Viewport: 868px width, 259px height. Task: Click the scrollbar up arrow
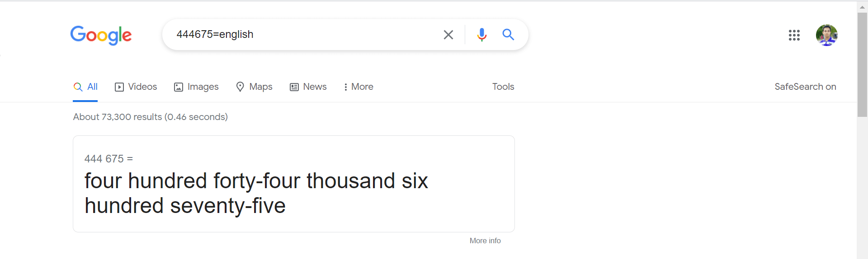[x=862, y=7]
